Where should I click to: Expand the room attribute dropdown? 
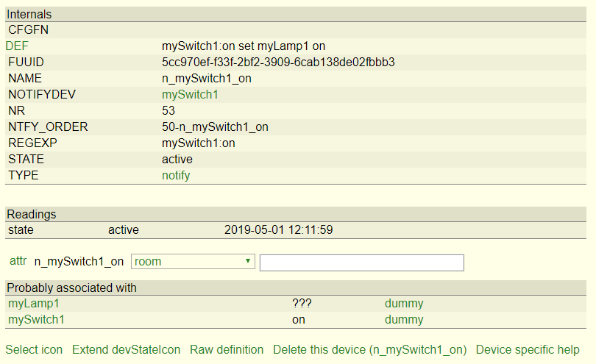click(x=193, y=261)
